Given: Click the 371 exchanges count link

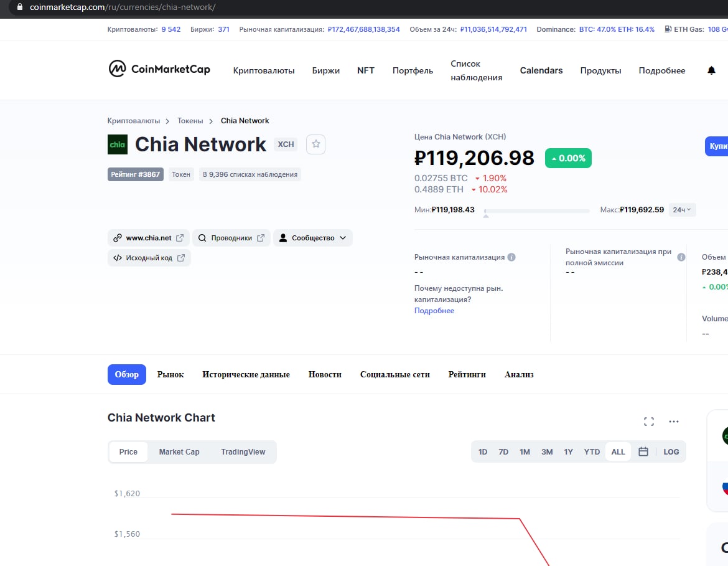Looking at the screenshot, I should click(224, 29).
